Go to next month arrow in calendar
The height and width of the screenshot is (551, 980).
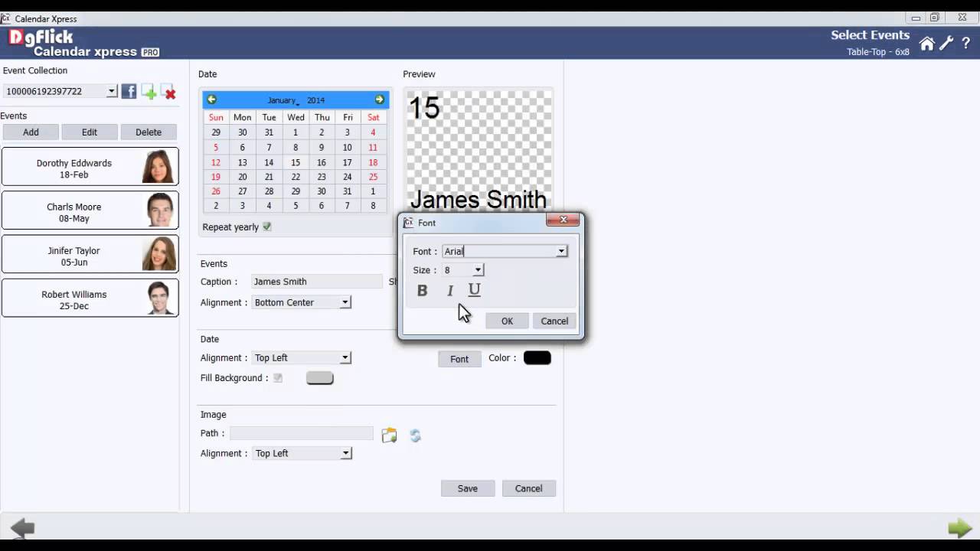pyautogui.click(x=380, y=99)
